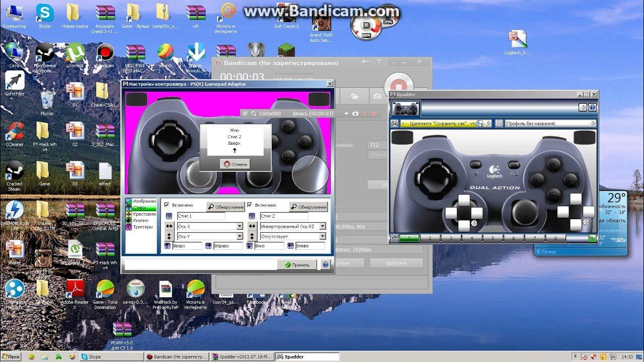Switch to Bandicam taskbar button
Image resolution: width=644 pixels, height=362 pixels.
pyautogui.click(x=176, y=356)
